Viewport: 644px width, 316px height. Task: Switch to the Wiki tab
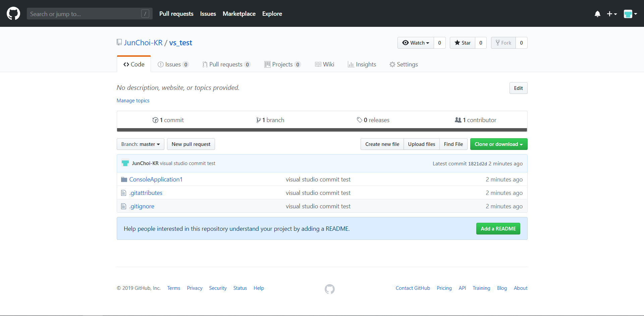coord(325,64)
